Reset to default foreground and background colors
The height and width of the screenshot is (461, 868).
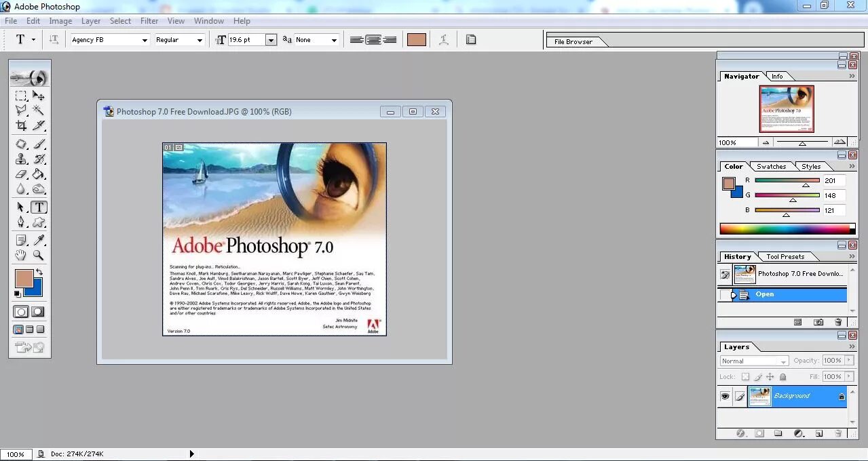tap(17, 294)
